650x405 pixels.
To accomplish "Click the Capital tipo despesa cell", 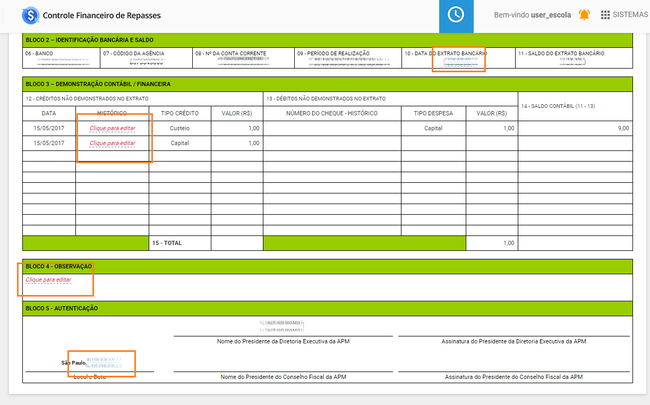I will click(433, 129).
